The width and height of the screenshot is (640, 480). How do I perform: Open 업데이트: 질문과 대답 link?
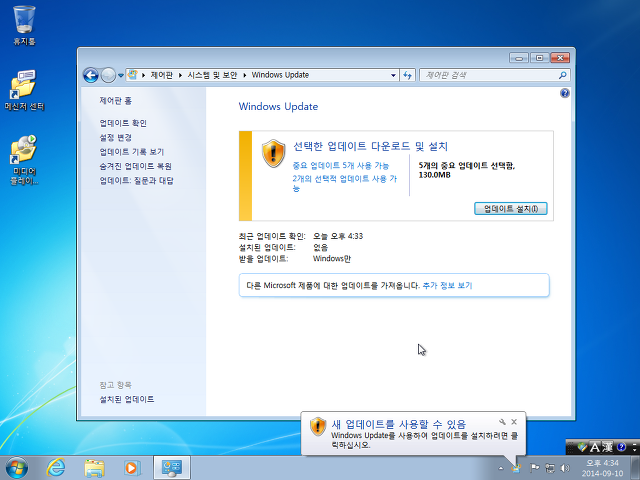pos(136,180)
